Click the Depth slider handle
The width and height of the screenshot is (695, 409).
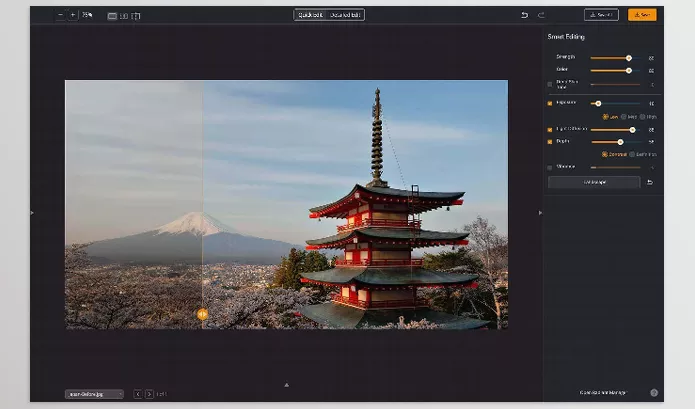pos(621,142)
